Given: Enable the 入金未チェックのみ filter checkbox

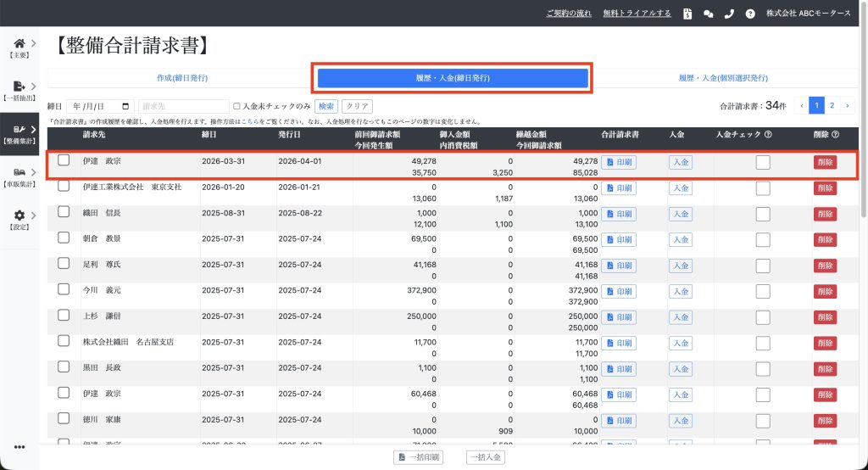Looking at the screenshot, I should 237,106.
